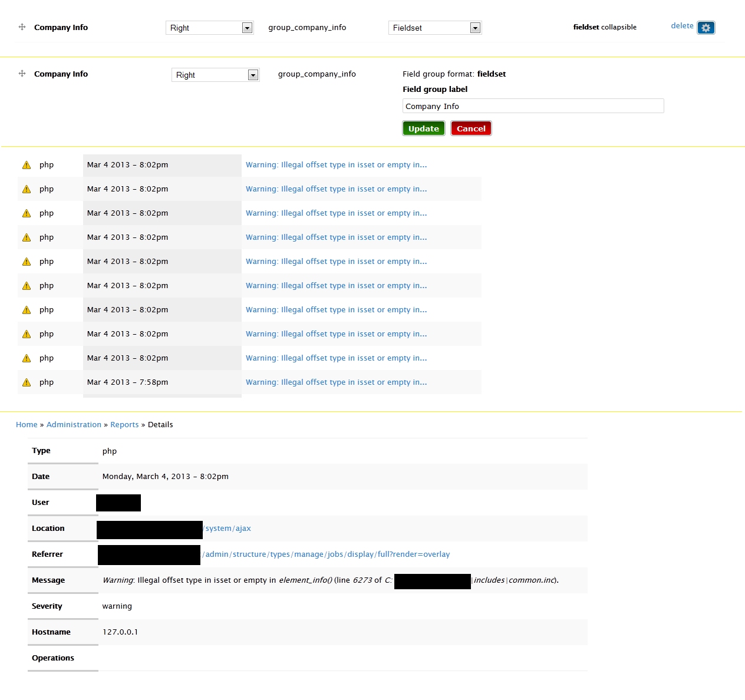745x700 pixels.
Task: Open Reports in the breadcrumb
Action: [x=124, y=425]
